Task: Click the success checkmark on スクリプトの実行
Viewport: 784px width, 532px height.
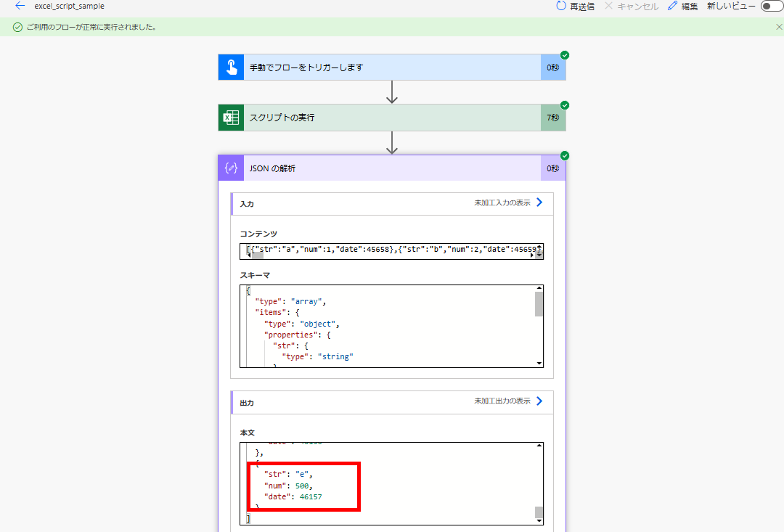Action: (565, 105)
